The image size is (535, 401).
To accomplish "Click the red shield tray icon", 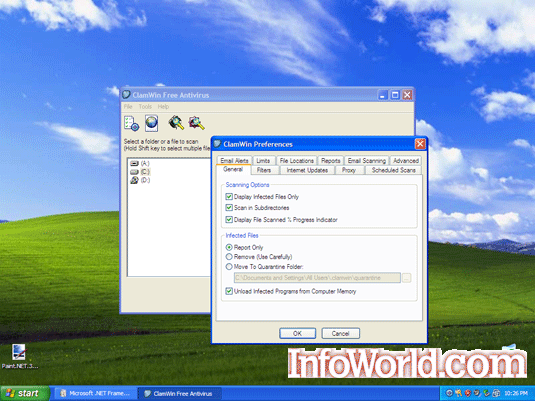I will point(468,393).
